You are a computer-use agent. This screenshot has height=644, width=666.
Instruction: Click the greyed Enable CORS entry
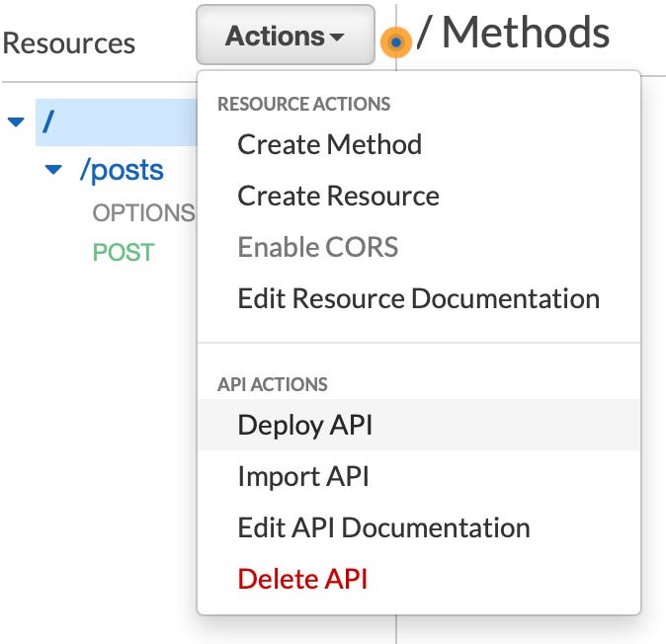317,247
